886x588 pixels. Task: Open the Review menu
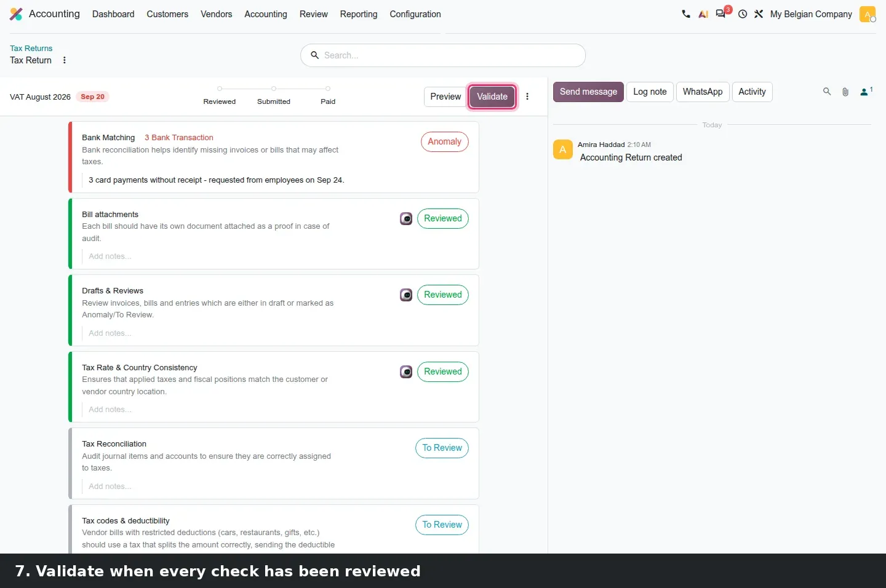(314, 14)
